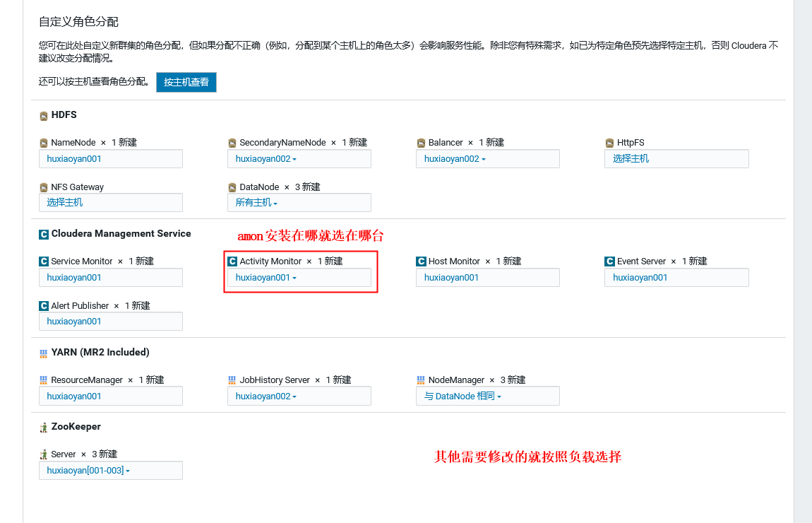The image size is (812, 523).
Task: Click the Host Monitor role icon
Action: point(421,261)
